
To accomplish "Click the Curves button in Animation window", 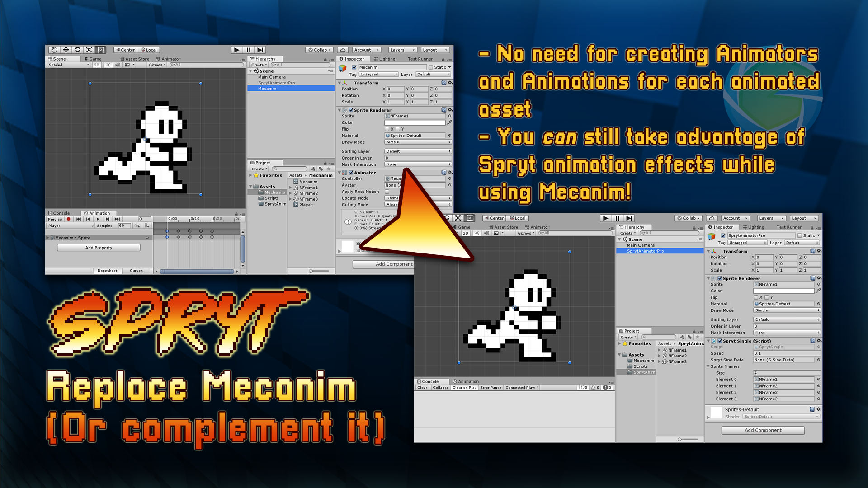I will (x=136, y=271).
